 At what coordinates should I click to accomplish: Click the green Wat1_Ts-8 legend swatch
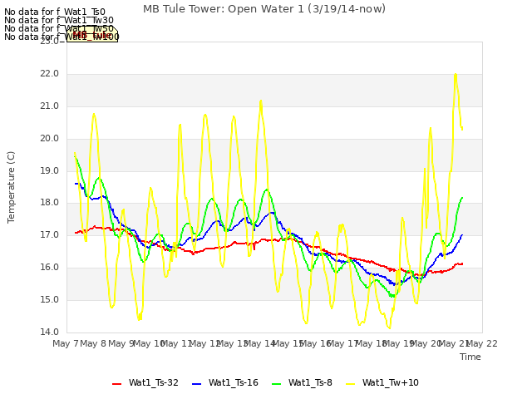tap(277, 384)
